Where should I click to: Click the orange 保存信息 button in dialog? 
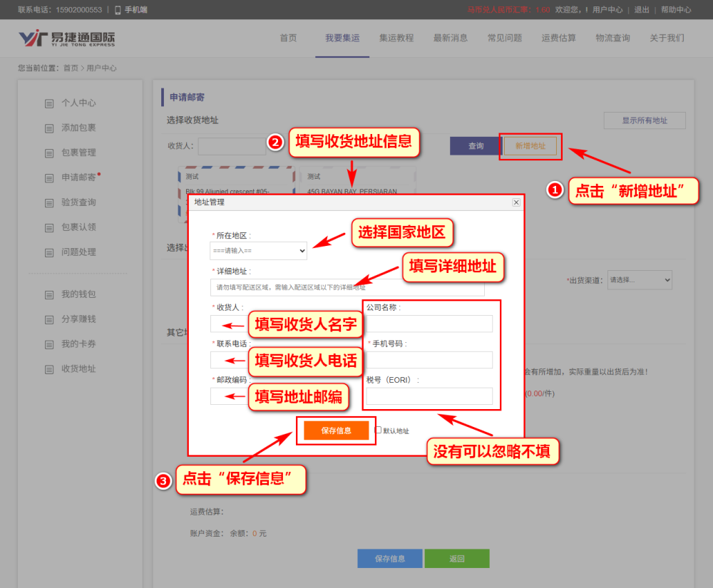pos(336,430)
